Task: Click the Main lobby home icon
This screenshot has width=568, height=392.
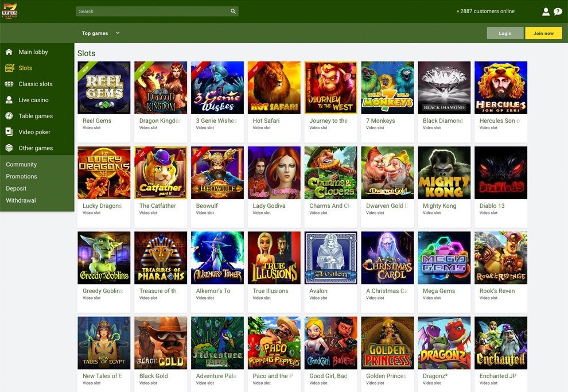Action: (9, 52)
